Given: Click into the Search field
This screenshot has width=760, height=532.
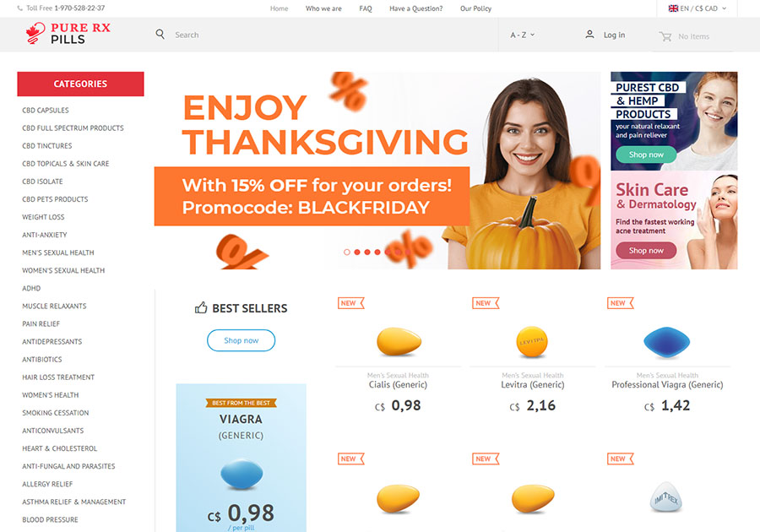Looking at the screenshot, I should (x=329, y=35).
